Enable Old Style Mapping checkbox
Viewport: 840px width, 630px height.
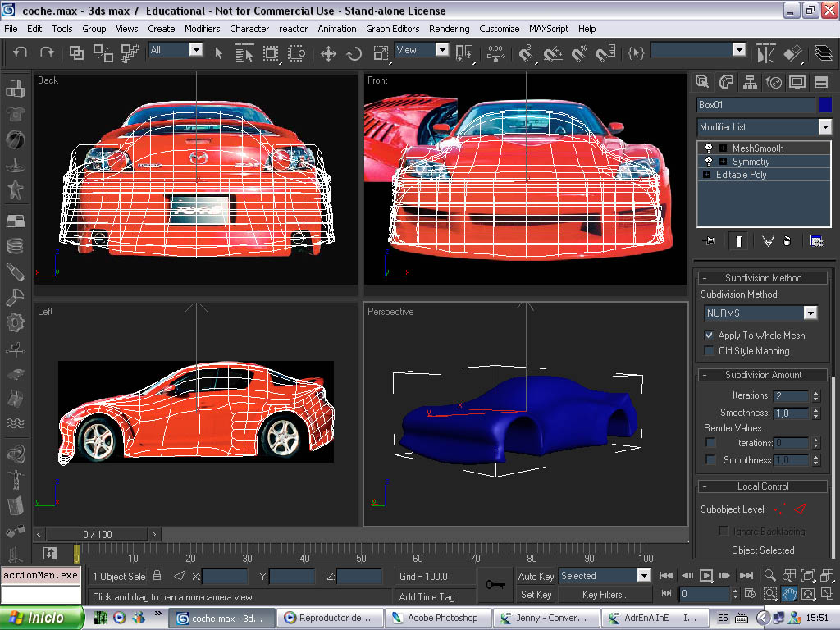pos(710,351)
